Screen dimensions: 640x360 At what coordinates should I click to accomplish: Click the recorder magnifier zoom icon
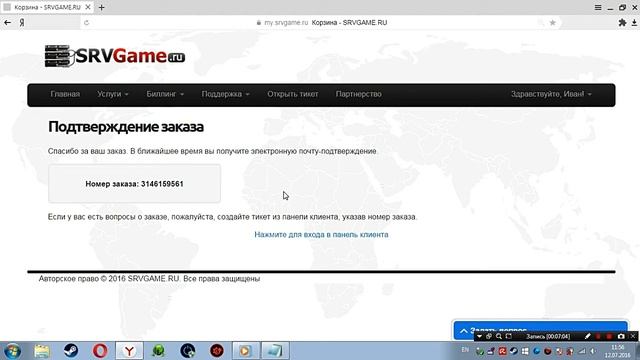[x=499, y=336]
